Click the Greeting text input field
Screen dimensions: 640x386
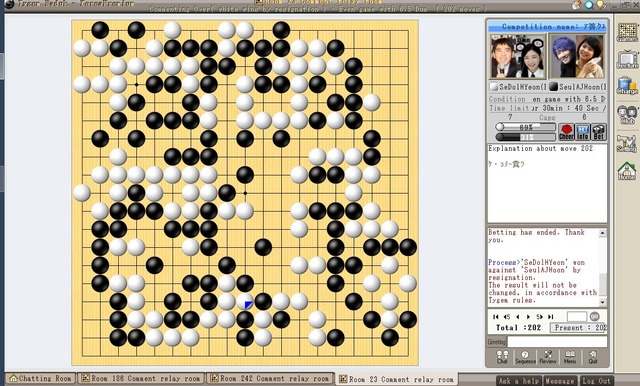coord(557,342)
